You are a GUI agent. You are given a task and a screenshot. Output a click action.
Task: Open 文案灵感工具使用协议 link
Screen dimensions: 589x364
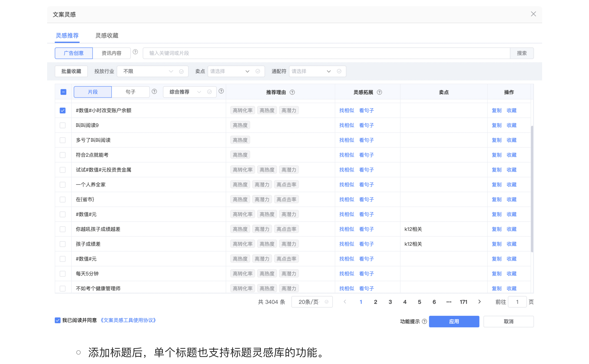click(128, 320)
